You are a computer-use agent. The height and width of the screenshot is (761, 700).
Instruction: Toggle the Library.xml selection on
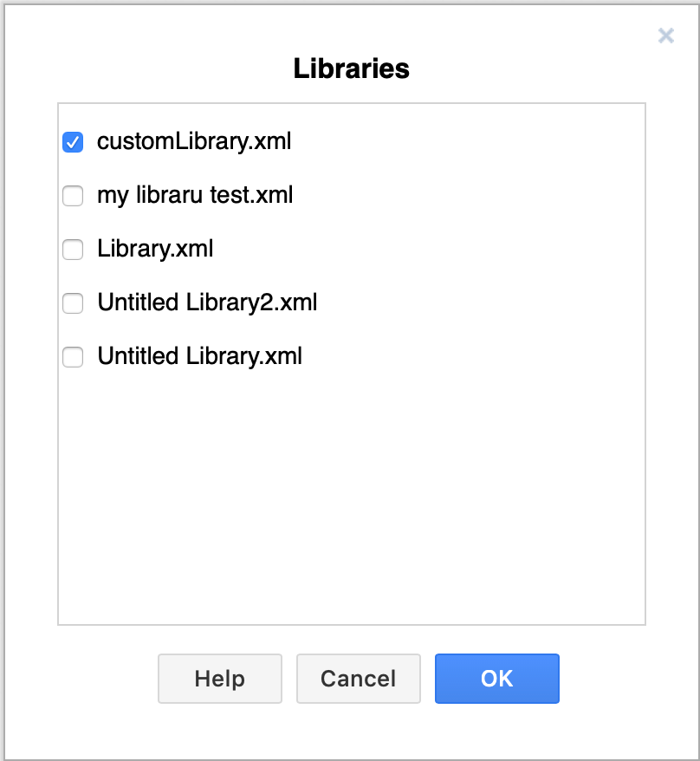tap(73, 250)
